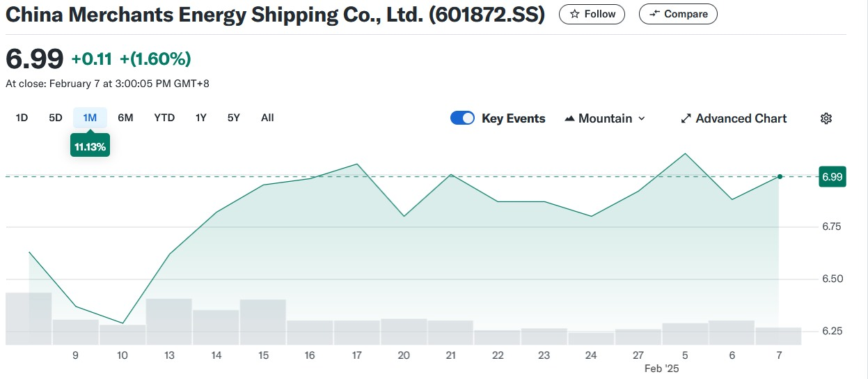Show the 5Y time range

pos(233,118)
